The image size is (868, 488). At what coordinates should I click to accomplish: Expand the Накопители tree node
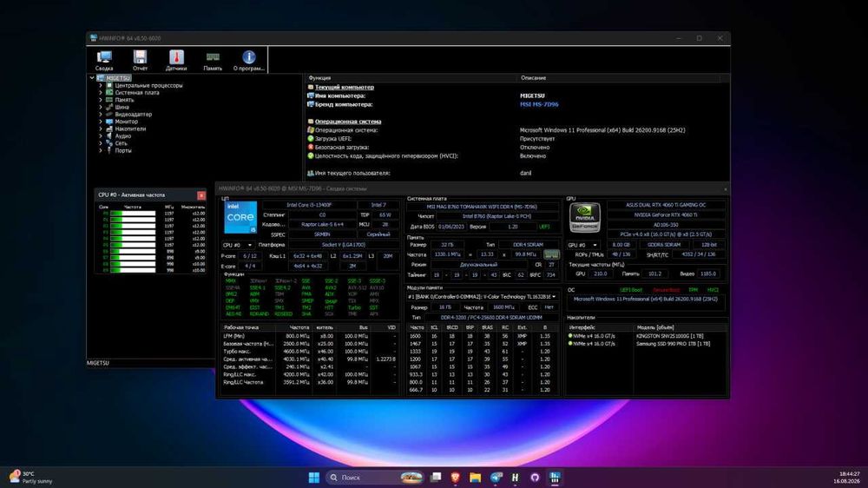[100, 129]
